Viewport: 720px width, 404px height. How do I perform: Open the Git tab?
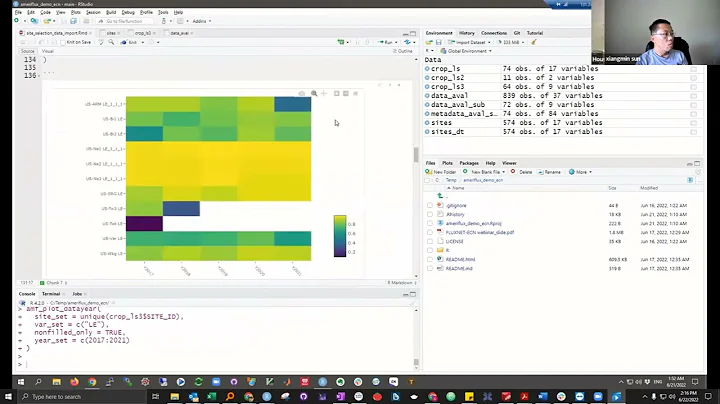click(x=517, y=33)
